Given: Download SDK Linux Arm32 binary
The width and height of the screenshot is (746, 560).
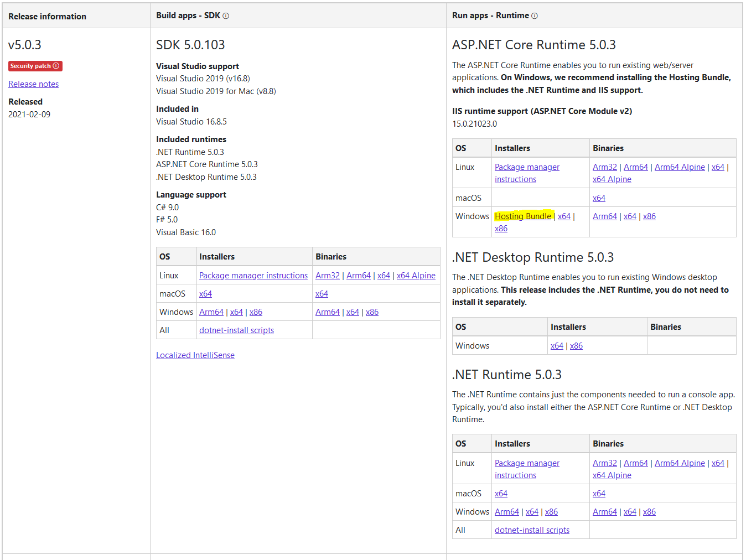Looking at the screenshot, I should pos(328,276).
